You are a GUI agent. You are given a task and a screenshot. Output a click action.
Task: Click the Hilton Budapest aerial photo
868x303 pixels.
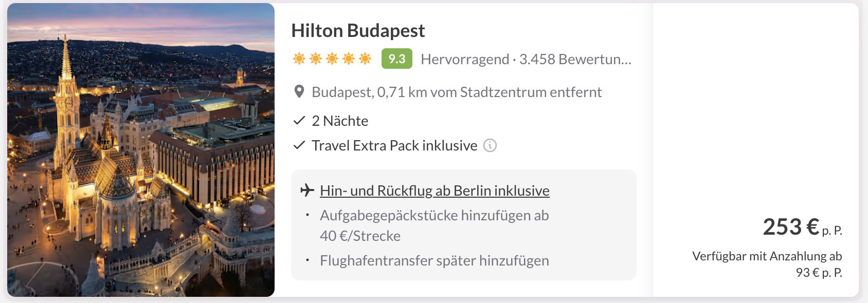click(x=141, y=150)
